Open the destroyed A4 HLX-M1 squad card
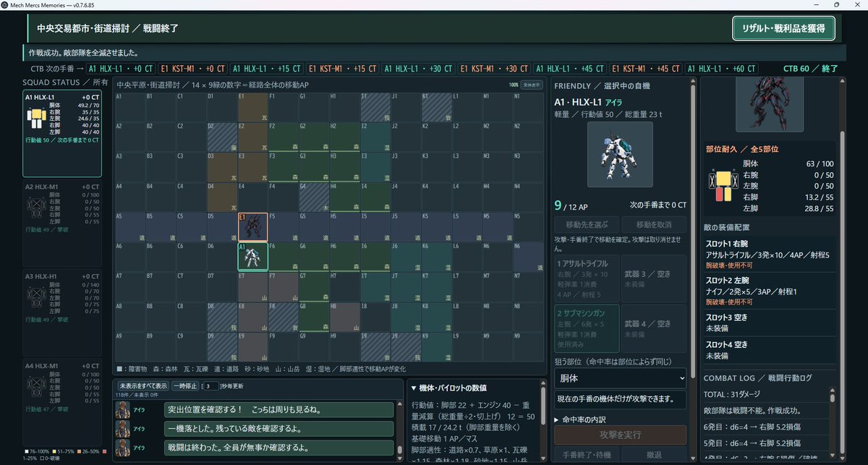 62,401
